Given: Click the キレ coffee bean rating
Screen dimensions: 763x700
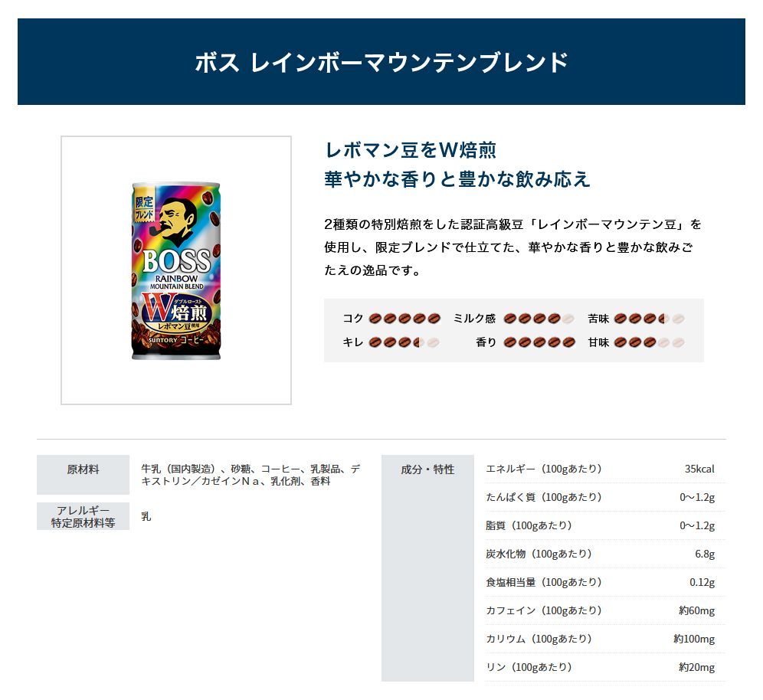Looking at the screenshot, I should coord(404,342).
